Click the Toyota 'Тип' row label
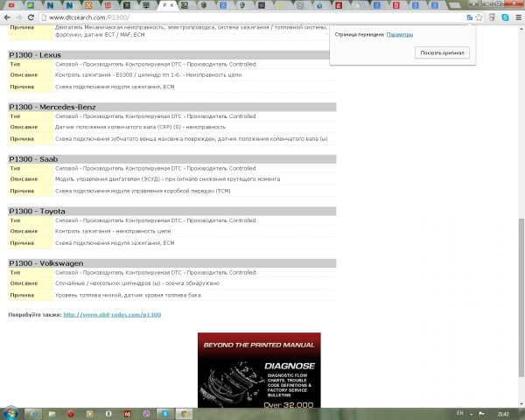 15,220
